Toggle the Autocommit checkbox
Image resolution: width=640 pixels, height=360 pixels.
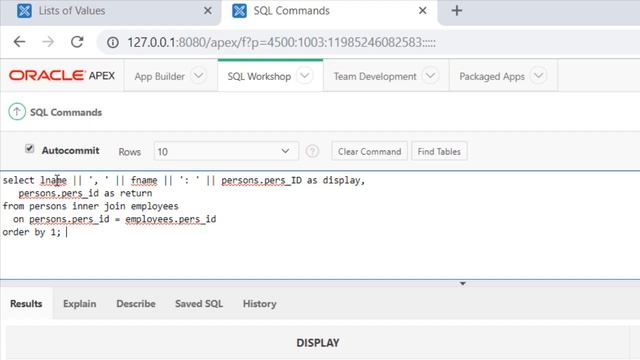click(29, 149)
